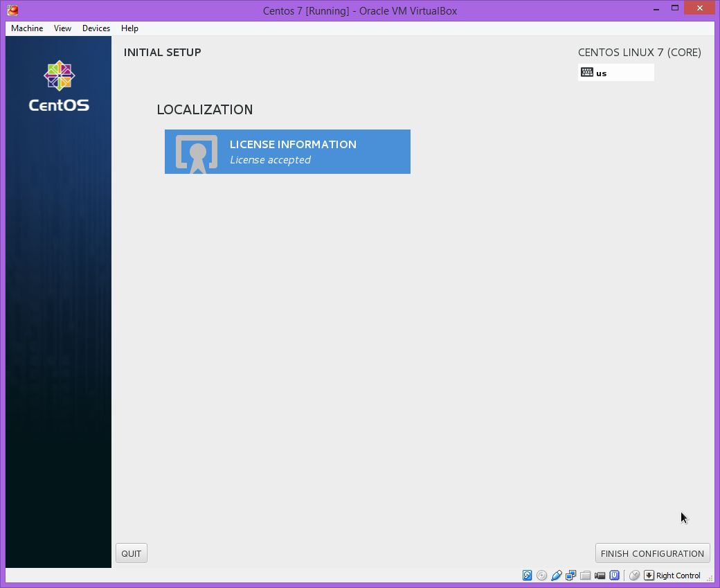Click the License accepted status text

pos(270,160)
